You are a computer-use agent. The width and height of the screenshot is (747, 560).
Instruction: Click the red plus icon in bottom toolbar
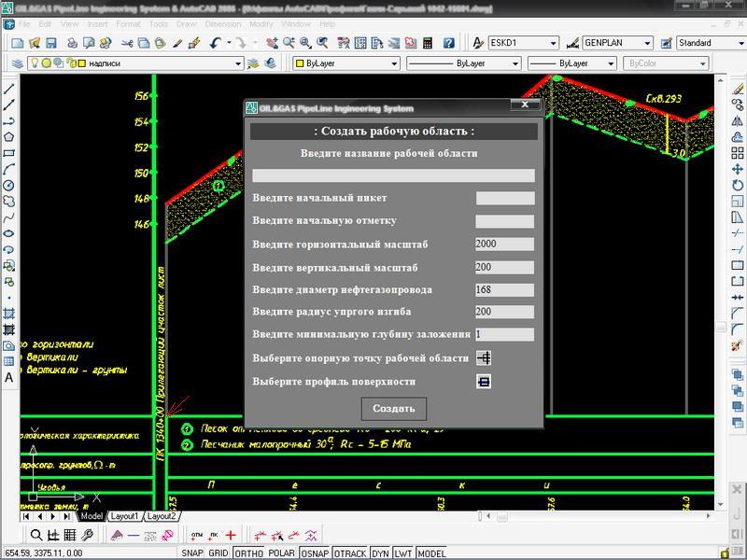pos(231,535)
